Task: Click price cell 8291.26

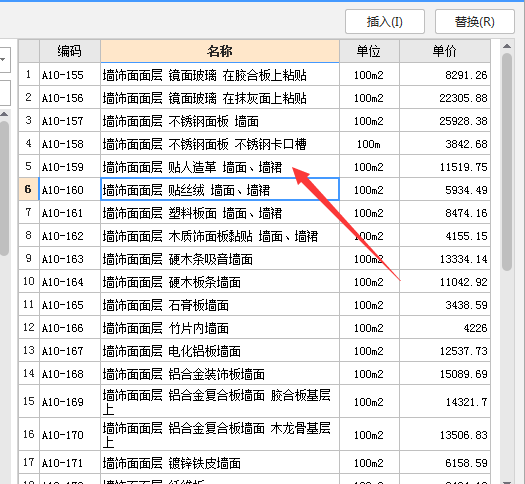Action: [x=445, y=75]
